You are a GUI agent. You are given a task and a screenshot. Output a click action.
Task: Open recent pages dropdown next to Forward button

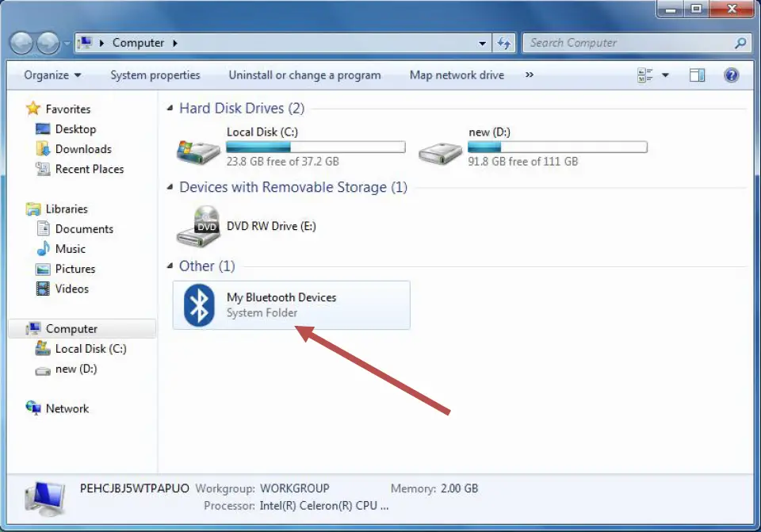pyautogui.click(x=67, y=43)
